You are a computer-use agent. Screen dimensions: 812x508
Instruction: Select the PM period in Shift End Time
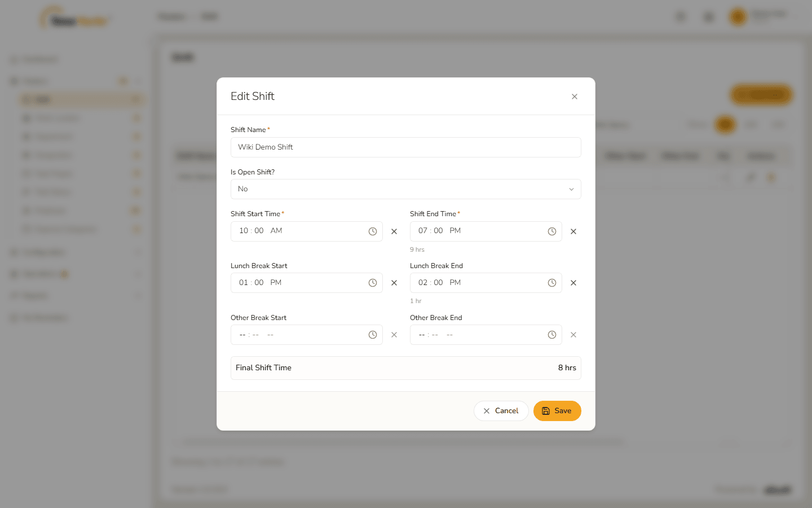pyautogui.click(x=455, y=231)
